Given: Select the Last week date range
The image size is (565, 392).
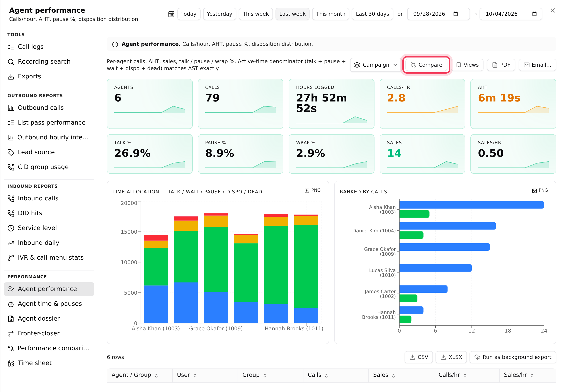Looking at the screenshot, I should pyautogui.click(x=292, y=14).
